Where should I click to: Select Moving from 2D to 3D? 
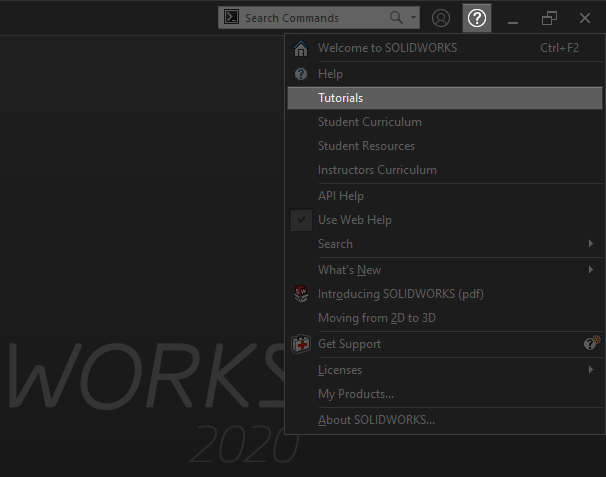(x=377, y=318)
